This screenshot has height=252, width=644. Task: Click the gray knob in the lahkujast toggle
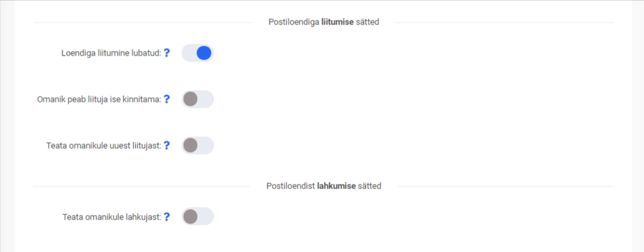pos(190,217)
